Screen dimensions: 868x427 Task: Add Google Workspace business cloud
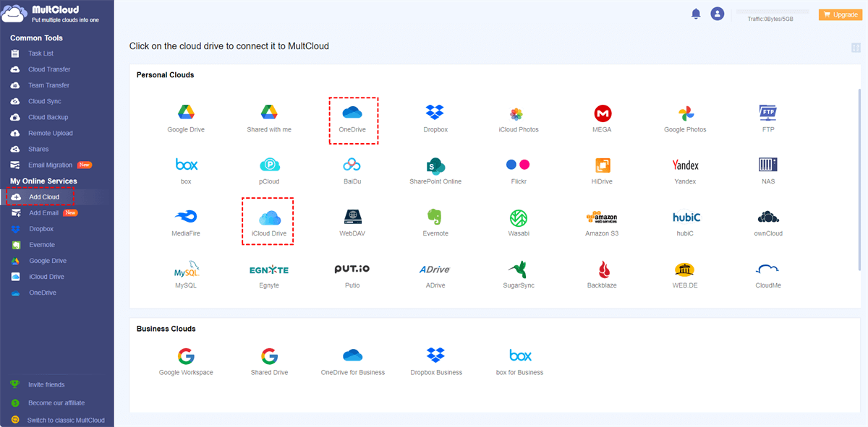pos(186,362)
